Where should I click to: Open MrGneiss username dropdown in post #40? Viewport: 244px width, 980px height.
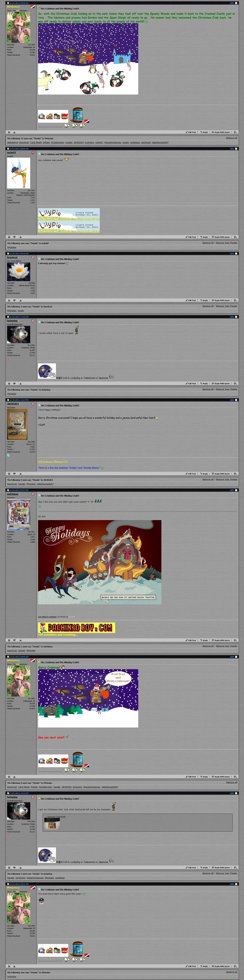pos(12,888)
